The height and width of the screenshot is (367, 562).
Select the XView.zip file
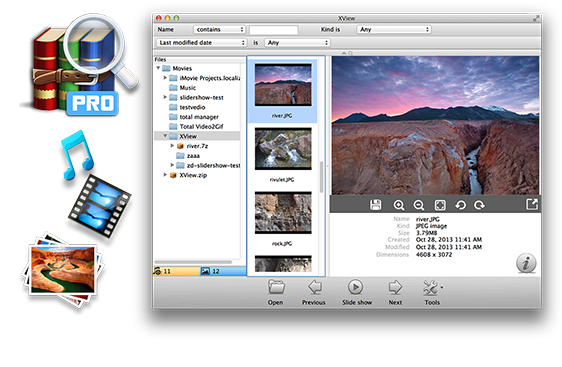(x=193, y=175)
